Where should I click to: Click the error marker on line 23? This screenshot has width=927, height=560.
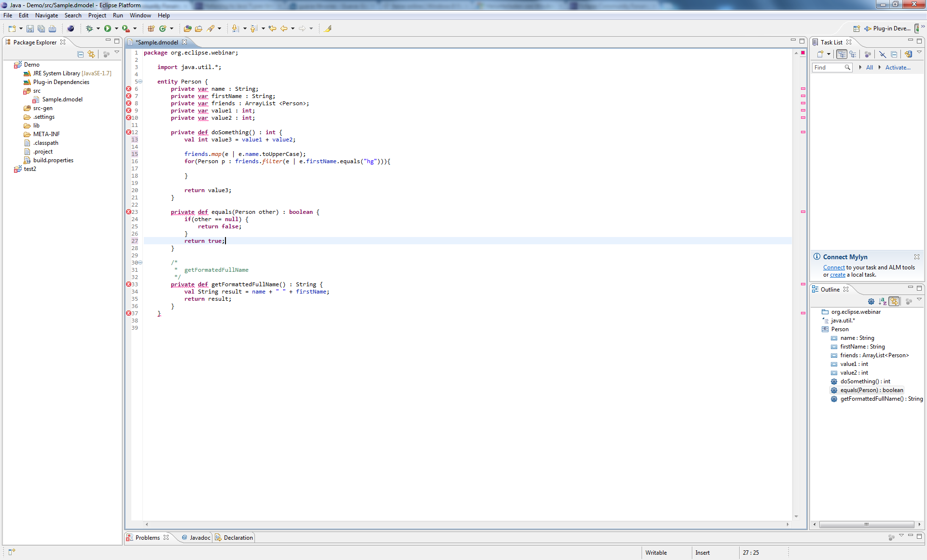coord(128,212)
